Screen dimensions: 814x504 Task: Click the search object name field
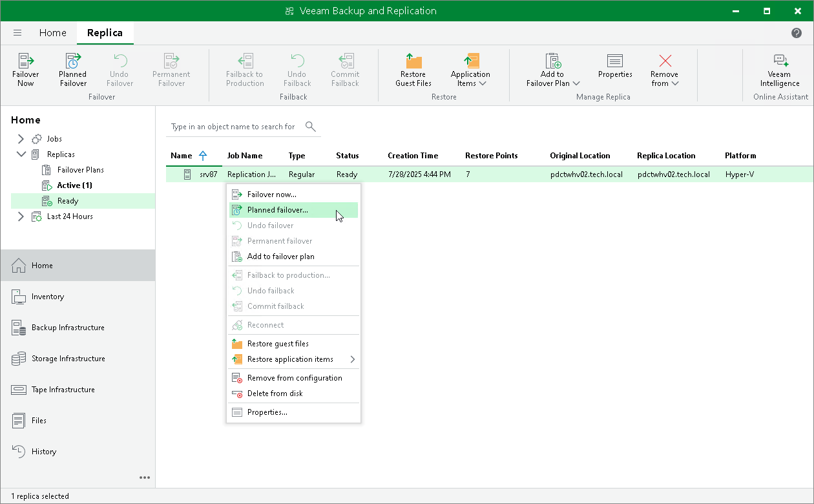pos(233,127)
